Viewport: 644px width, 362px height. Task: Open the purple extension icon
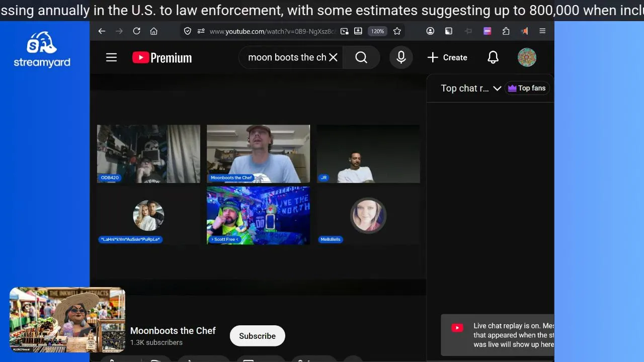point(487,31)
